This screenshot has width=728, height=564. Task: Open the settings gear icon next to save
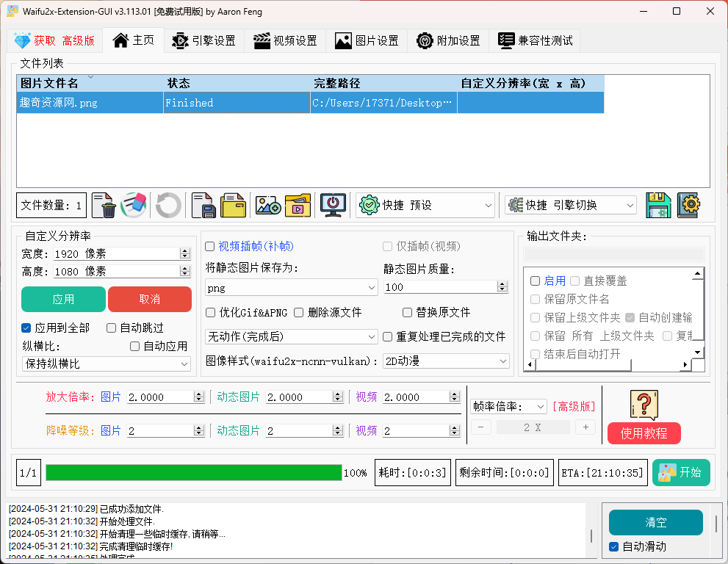688,206
